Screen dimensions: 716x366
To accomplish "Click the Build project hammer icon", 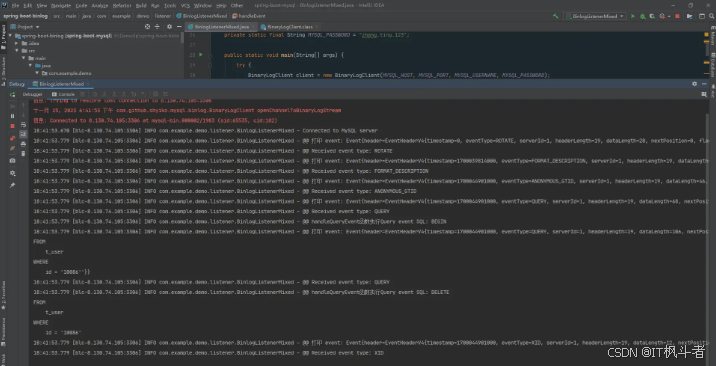I will (555, 16).
